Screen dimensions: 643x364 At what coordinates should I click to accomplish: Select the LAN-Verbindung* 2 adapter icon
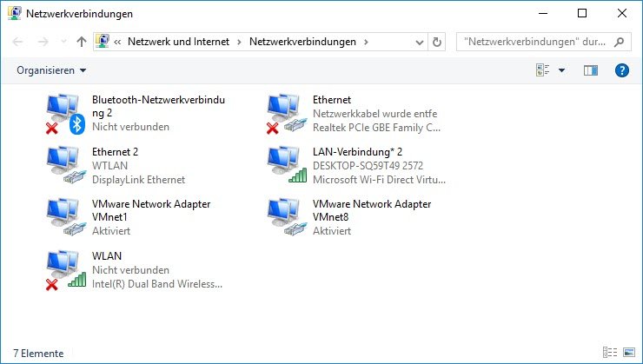[284, 165]
